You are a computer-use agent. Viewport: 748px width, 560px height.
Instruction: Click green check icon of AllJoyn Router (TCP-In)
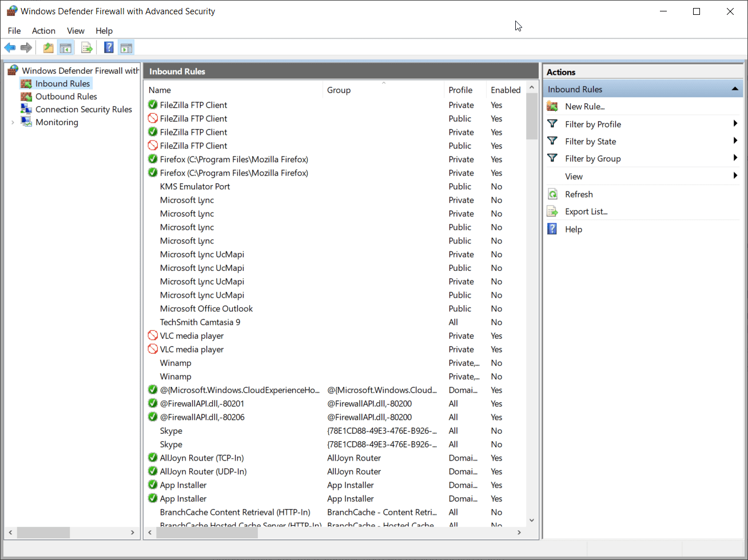point(153,458)
